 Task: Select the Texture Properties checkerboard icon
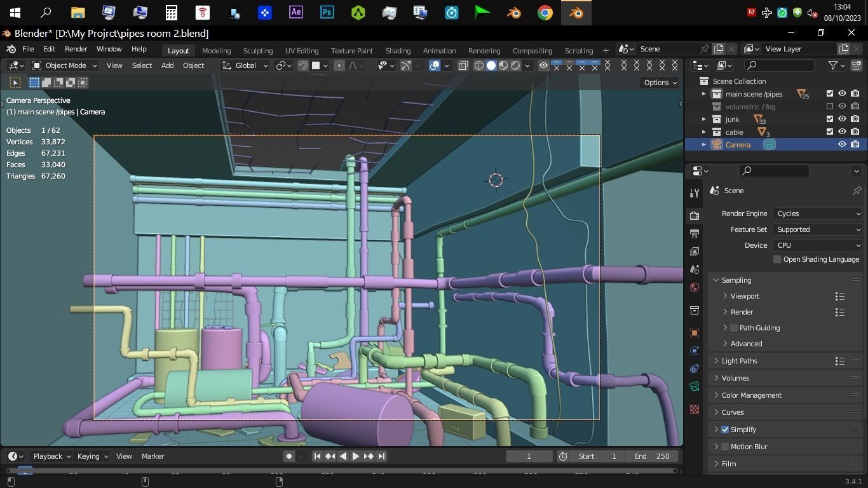[695, 410]
